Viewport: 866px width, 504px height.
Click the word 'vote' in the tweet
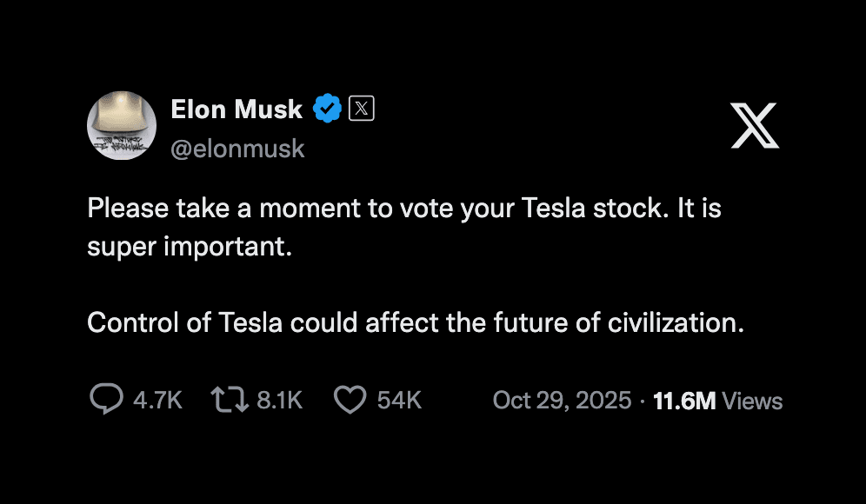pyautogui.click(x=429, y=208)
